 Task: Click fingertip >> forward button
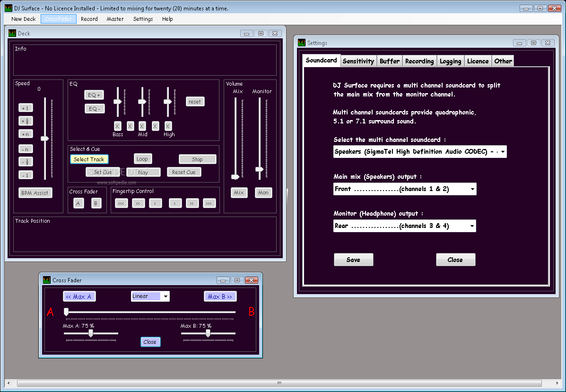(x=192, y=203)
